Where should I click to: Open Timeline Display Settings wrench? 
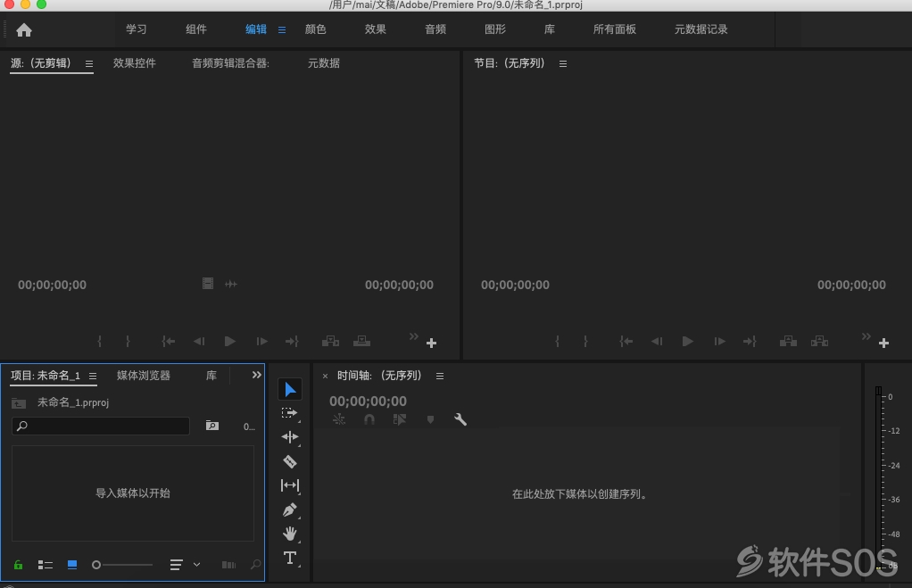click(460, 419)
